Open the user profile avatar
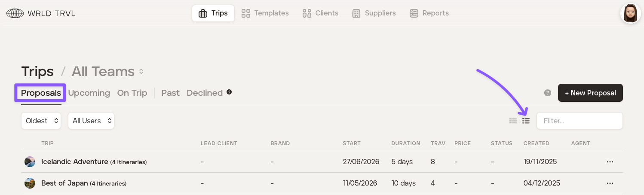 click(630, 13)
